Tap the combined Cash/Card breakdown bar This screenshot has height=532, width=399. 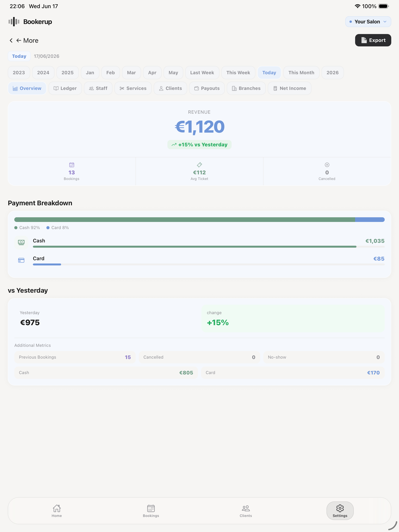click(x=199, y=220)
